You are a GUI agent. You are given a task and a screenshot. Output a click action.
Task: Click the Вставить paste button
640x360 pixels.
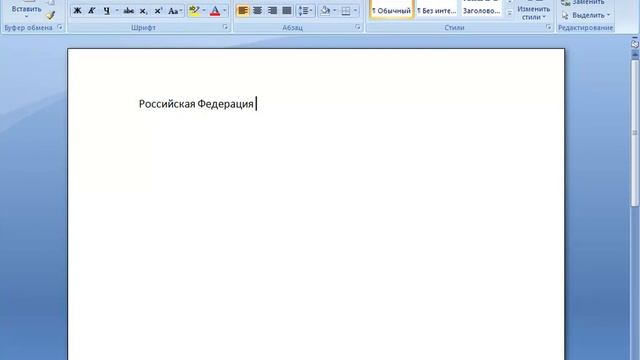[x=27, y=10]
